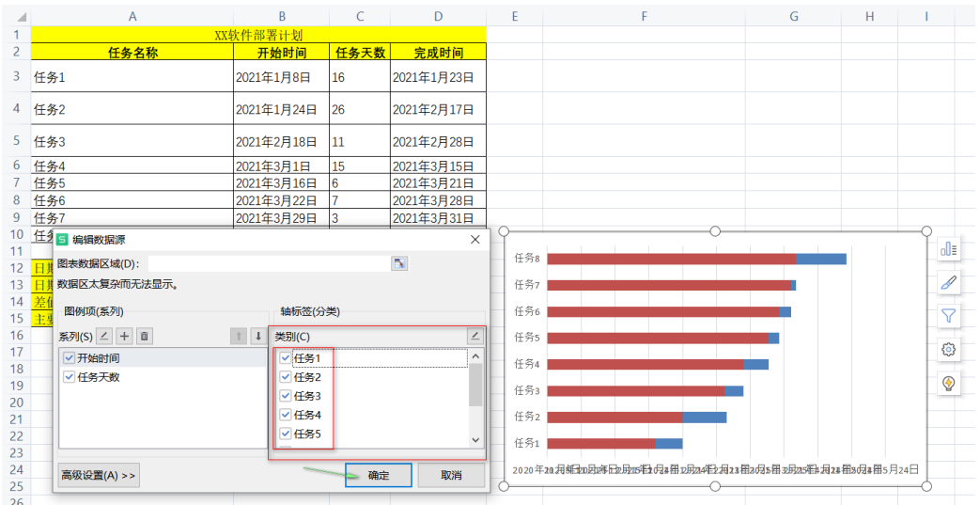980x505 pixels.
Task: Click the 取消 button
Action: (451, 476)
